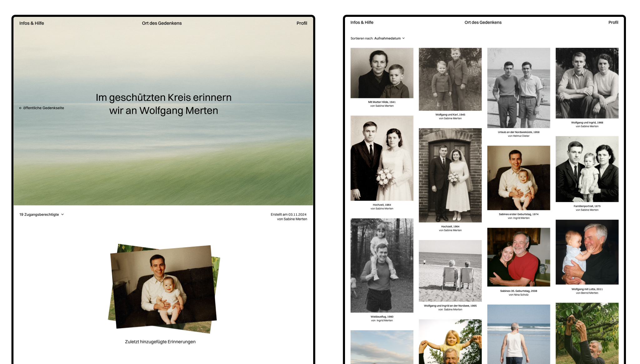
Task: Open photo Urlaub an der Nordseeküste, 1958
Action: (518, 88)
